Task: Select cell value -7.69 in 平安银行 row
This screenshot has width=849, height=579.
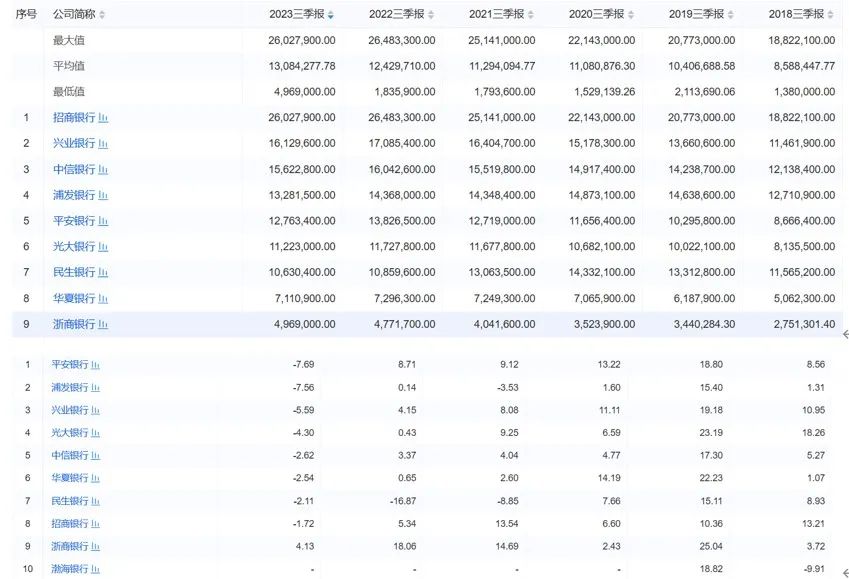Action: point(303,365)
